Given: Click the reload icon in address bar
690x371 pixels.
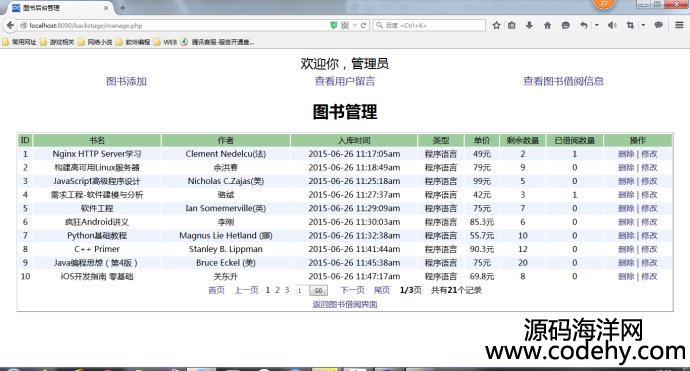Looking at the screenshot, I should coord(363,26).
